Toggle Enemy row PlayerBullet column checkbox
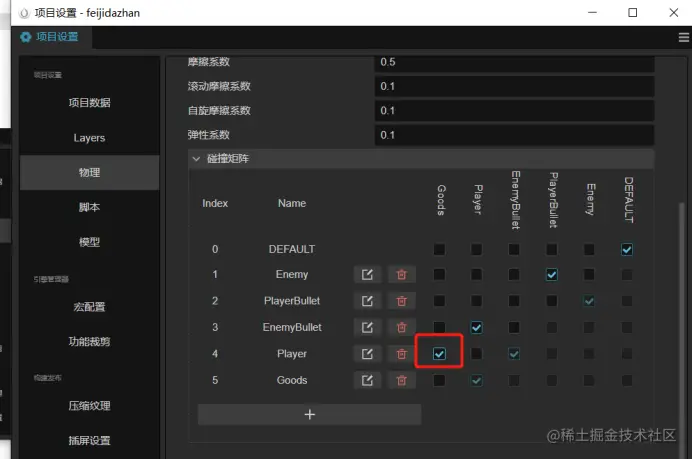The image size is (692, 459). (x=552, y=275)
